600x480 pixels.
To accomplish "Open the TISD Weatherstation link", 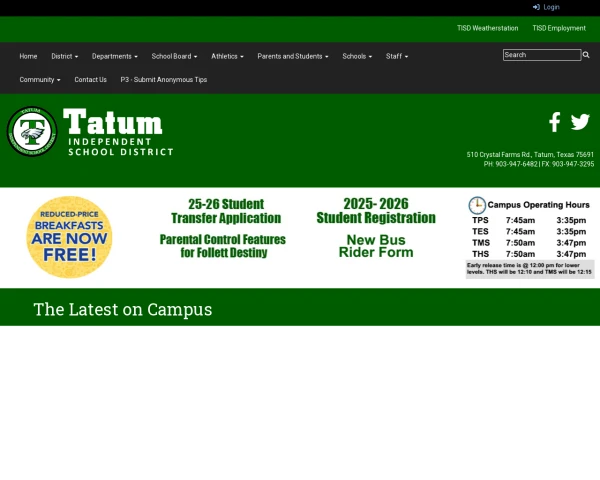I will pos(488,28).
